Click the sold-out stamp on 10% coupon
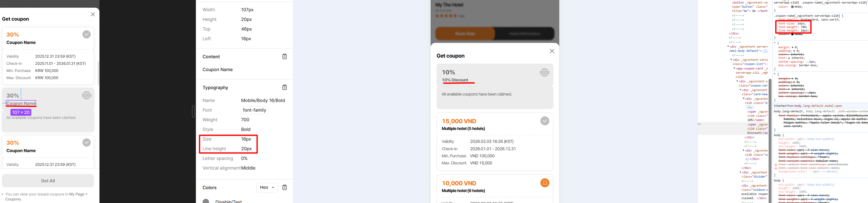Image resolution: width=868 pixels, height=203 pixels. [x=544, y=72]
